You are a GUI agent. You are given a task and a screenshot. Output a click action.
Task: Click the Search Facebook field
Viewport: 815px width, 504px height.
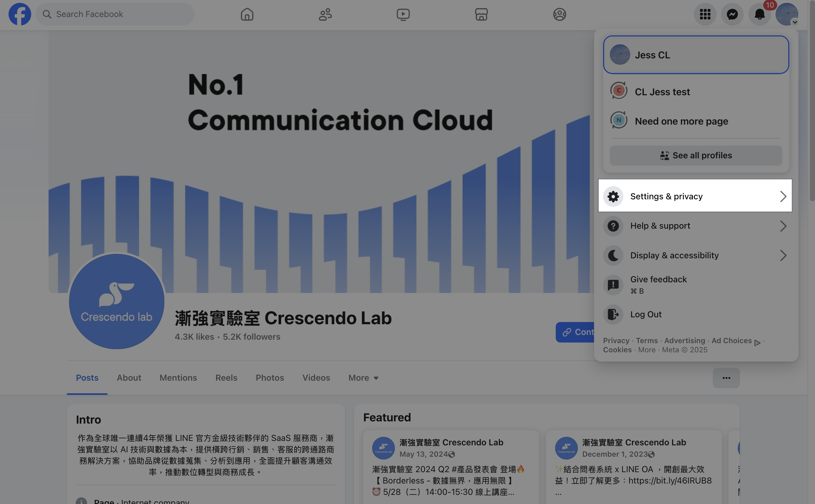coord(115,14)
